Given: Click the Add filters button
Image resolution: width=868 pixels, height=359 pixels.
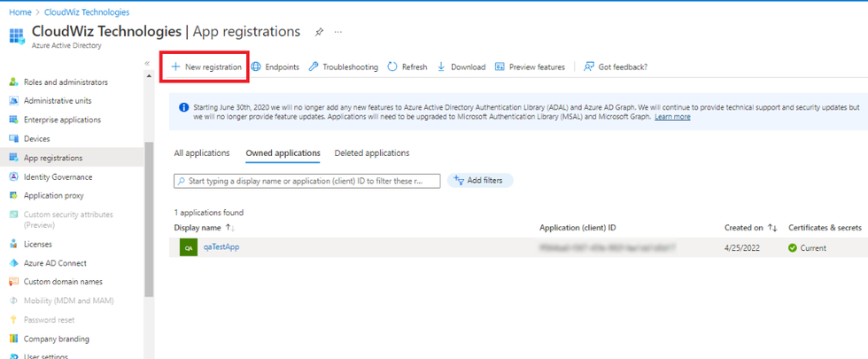Looking at the screenshot, I should pyautogui.click(x=479, y=181).
